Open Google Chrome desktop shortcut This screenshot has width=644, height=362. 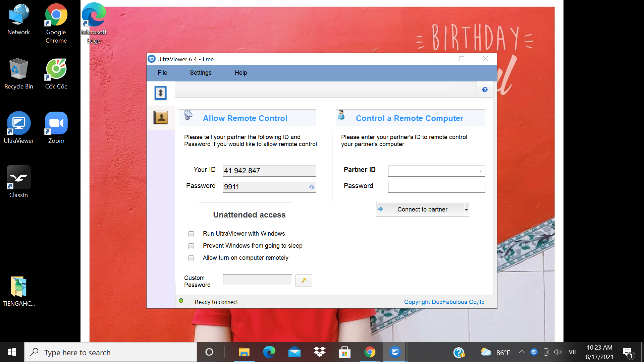(x=56, y=23)
